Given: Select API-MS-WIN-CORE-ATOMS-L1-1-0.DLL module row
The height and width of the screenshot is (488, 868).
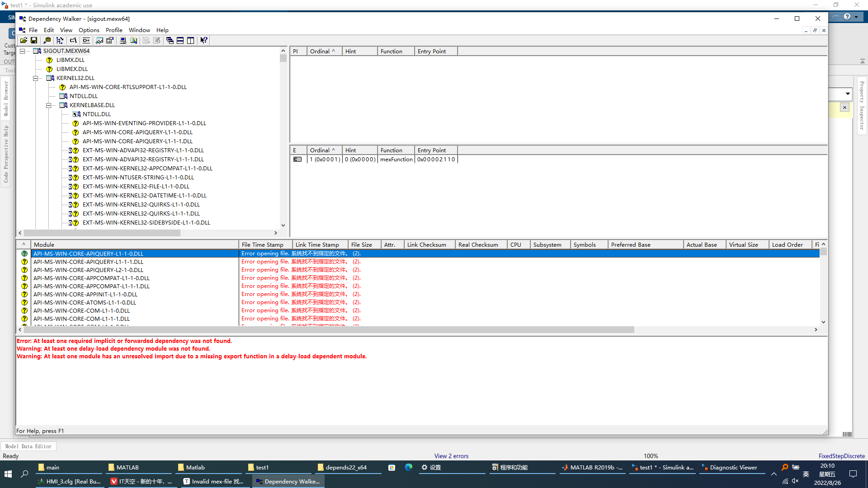Looking at the screenshot, I should click(85, 303).
